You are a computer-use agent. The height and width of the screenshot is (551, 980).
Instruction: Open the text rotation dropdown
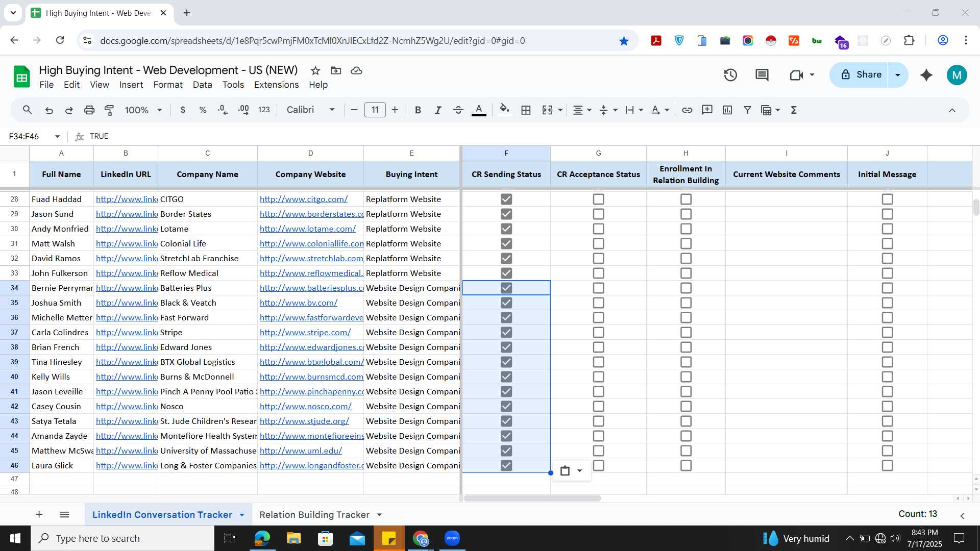click(x=660, y=110)
